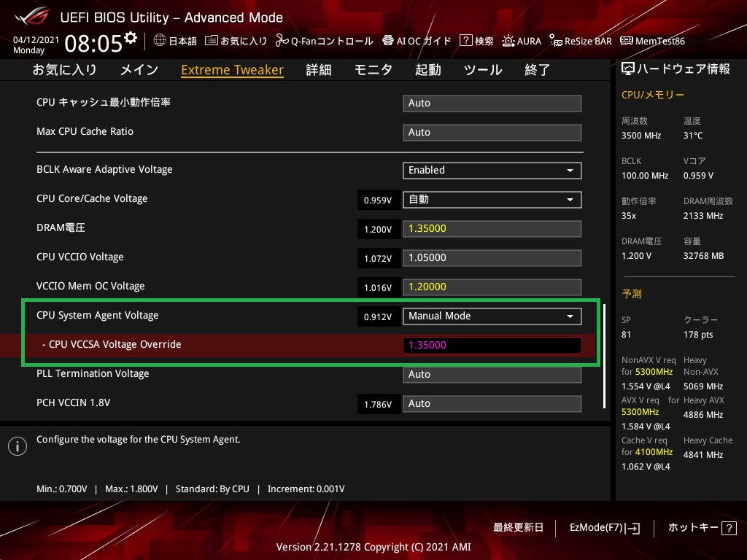The height and width of the screenshot is (560, 747).
Task: Click the VCCIO Mem OC Voltage field
Action: click(x=492, y=287)
